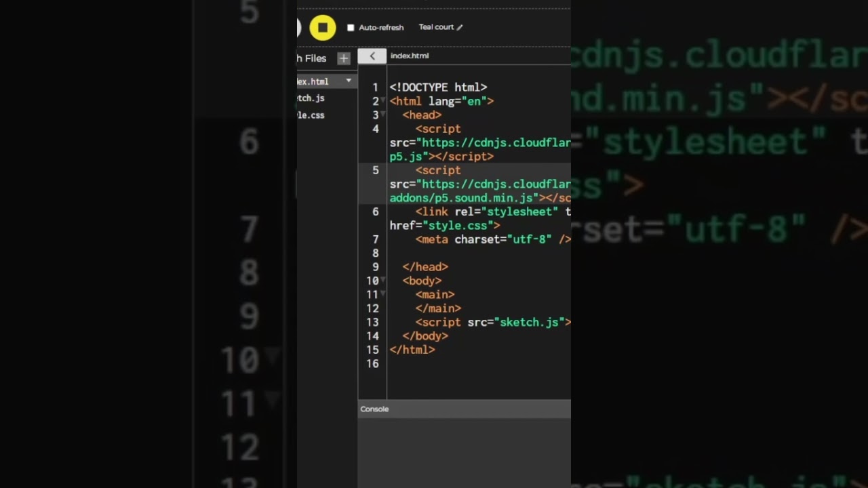Click the href style.css code text

pyautogui.click(x=445, y=226)
